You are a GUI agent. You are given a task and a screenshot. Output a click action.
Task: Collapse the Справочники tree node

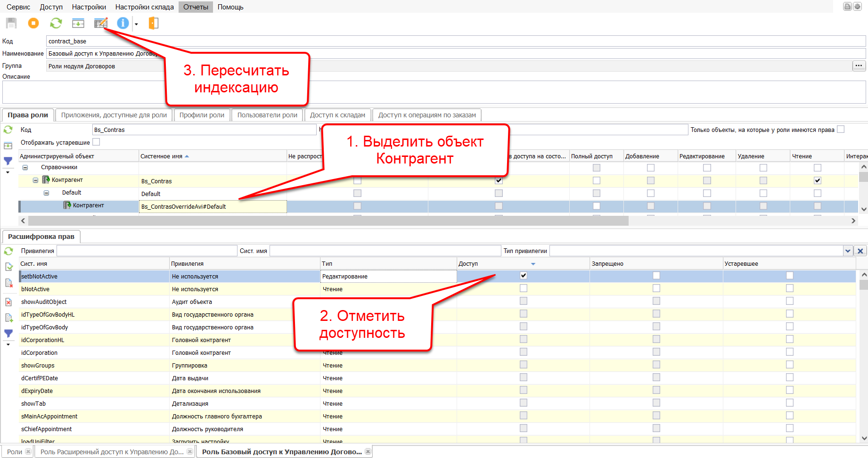coord(25,168)
